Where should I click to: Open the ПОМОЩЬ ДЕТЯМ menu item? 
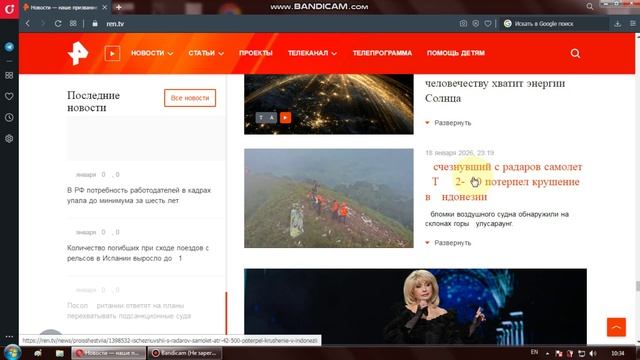pos(456,53)
